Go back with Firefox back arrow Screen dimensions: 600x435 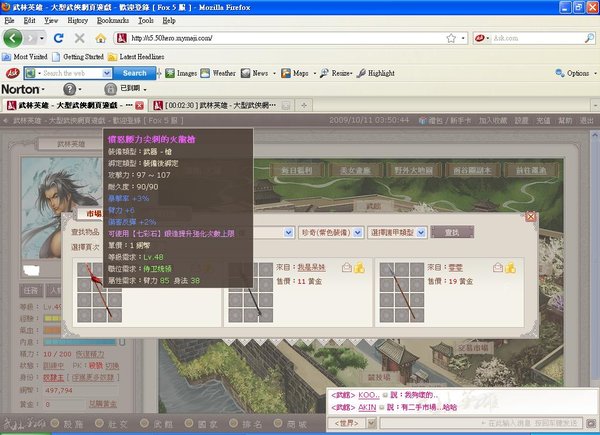tap(13, 38)
